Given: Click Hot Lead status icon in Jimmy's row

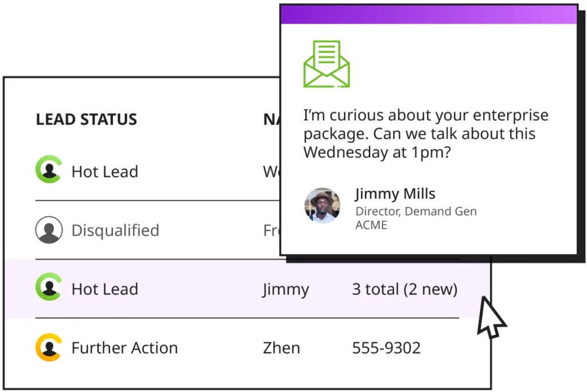Looking at the screenshot, I should pos(49,287).
